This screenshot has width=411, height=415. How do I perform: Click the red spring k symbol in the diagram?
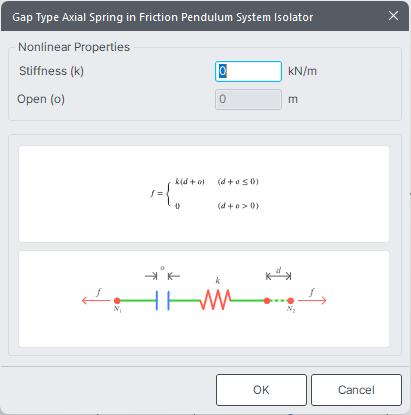coord(215,300)
